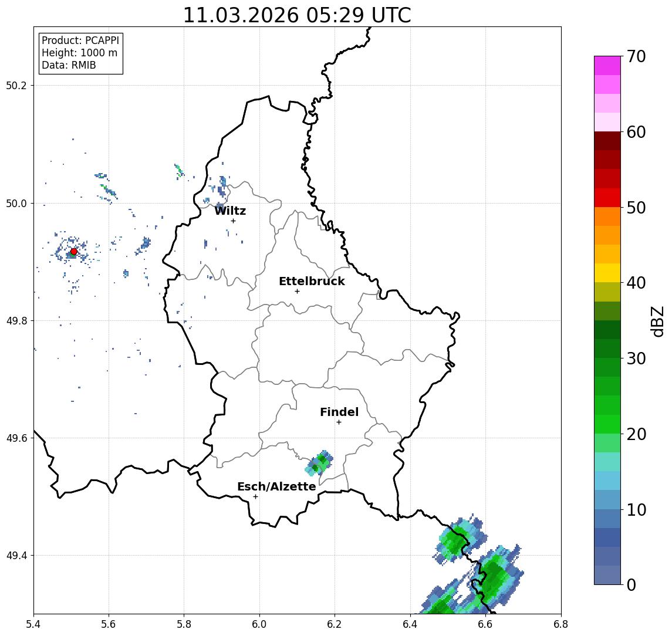
Task: Click the colorbar tick label 0
Action: [632, 584]
